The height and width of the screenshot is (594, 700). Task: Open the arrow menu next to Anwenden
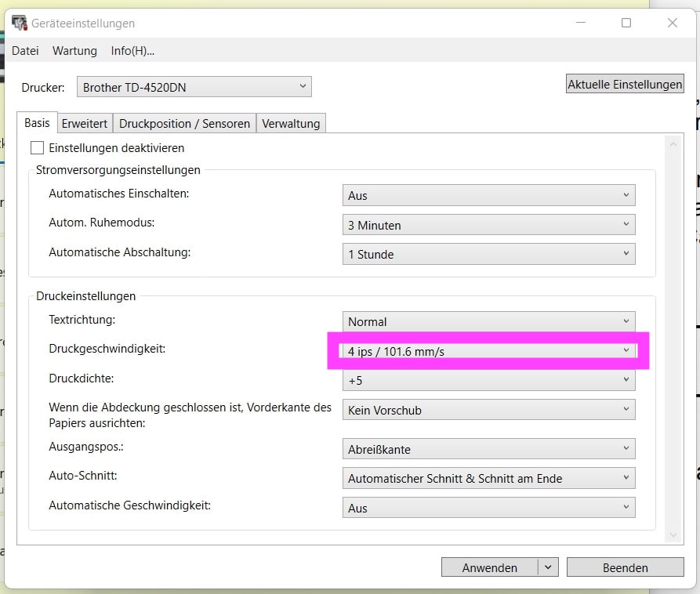548,567
